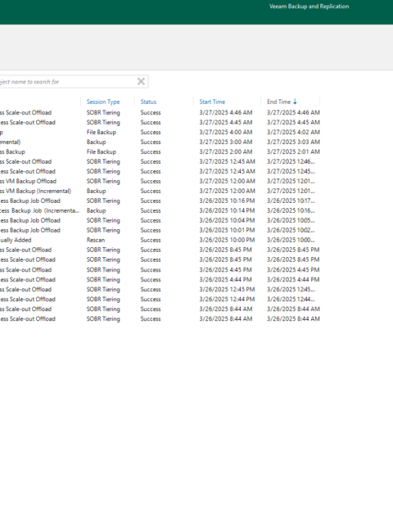Select Backup Job Offload started 10:16 PM

tap(160, 201)
